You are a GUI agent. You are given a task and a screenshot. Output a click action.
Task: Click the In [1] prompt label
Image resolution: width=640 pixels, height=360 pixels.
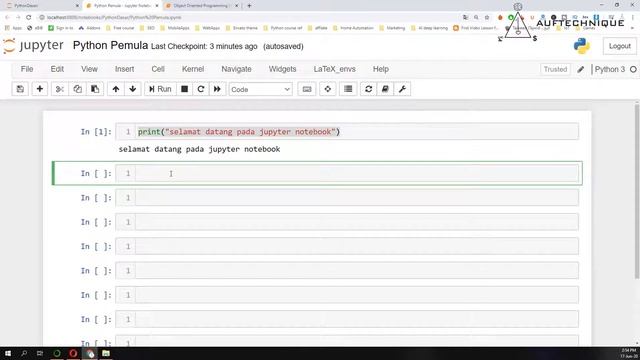click(x=96, y=132)
